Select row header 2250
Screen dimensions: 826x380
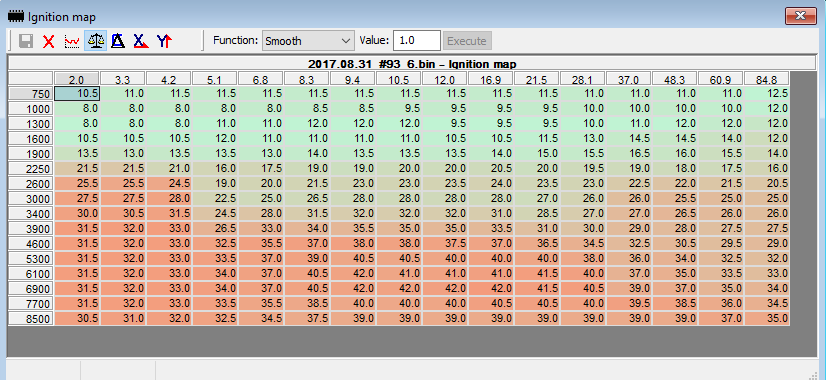click(31, 169)
